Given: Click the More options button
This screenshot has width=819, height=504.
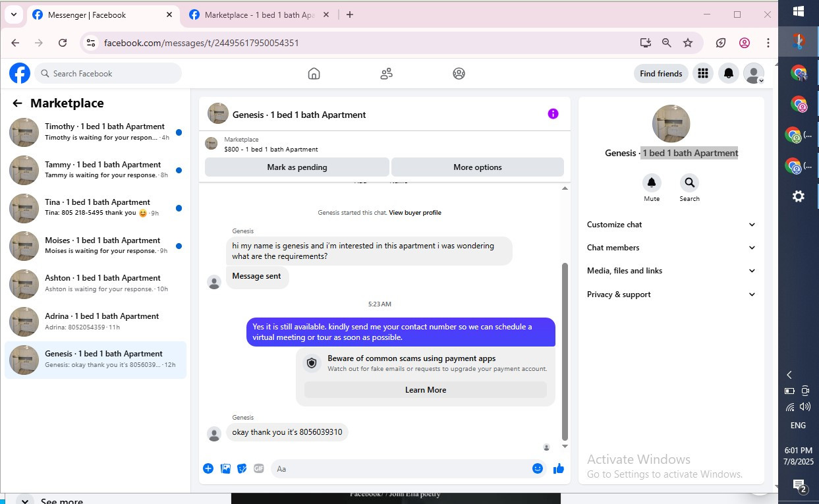Looking at the screenshot, I should pyautogui.click(x=478, y=167).
